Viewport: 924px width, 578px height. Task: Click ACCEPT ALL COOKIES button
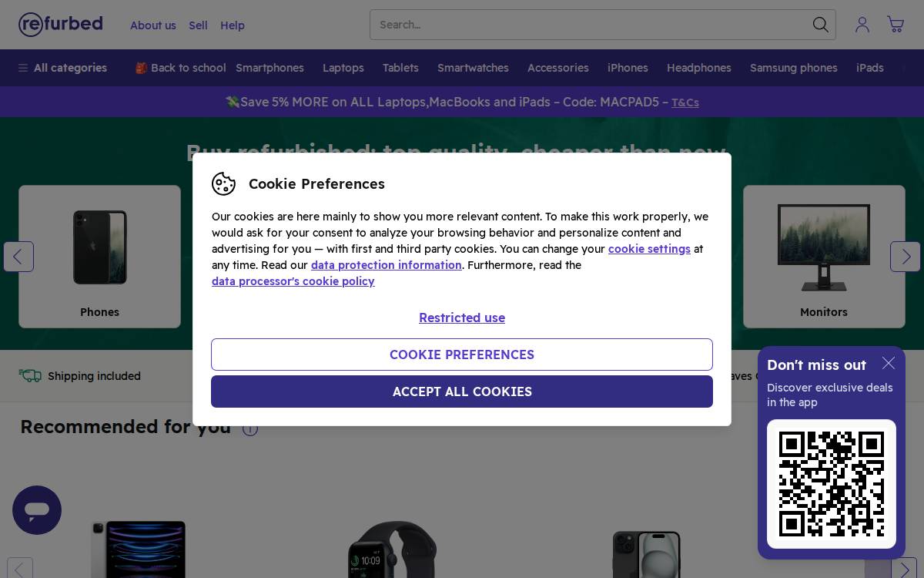point(462,391)
